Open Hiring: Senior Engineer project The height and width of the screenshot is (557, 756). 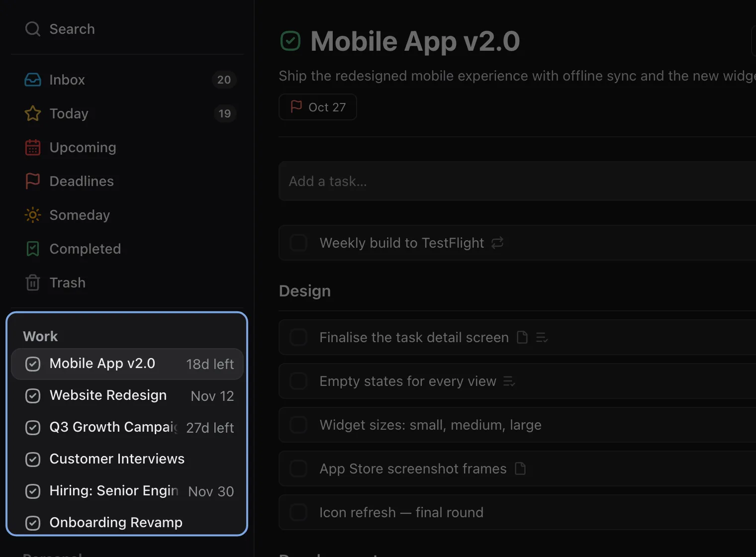point(127,491)
